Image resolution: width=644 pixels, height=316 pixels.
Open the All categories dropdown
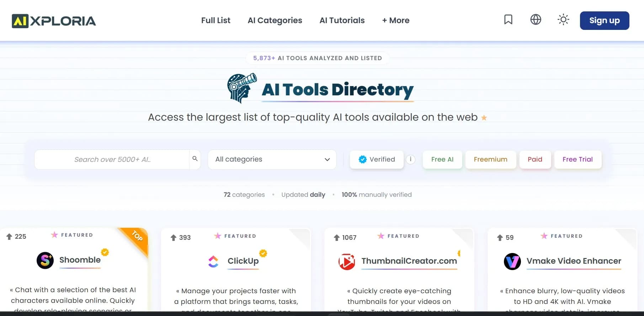(272, 159)
